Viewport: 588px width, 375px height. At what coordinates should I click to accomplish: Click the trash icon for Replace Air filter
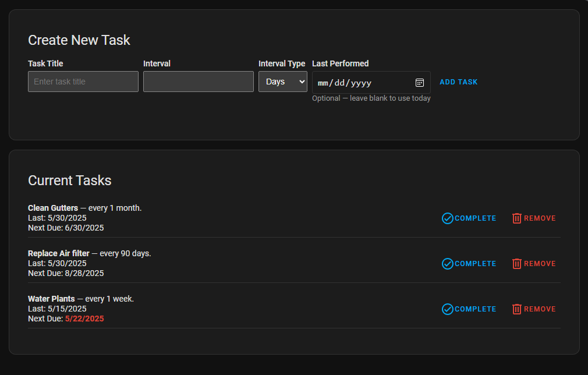pyautogui.click(x=517, y=263)
